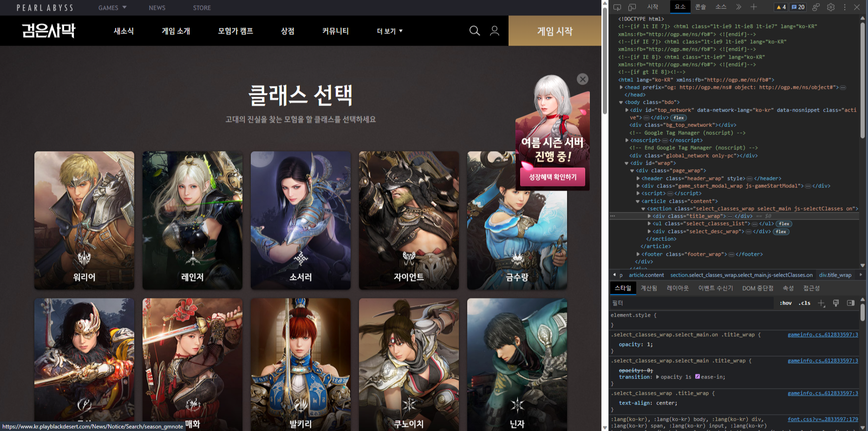Toggle :hov element state panel
The image size is (868, 431).
click(786, 303)
